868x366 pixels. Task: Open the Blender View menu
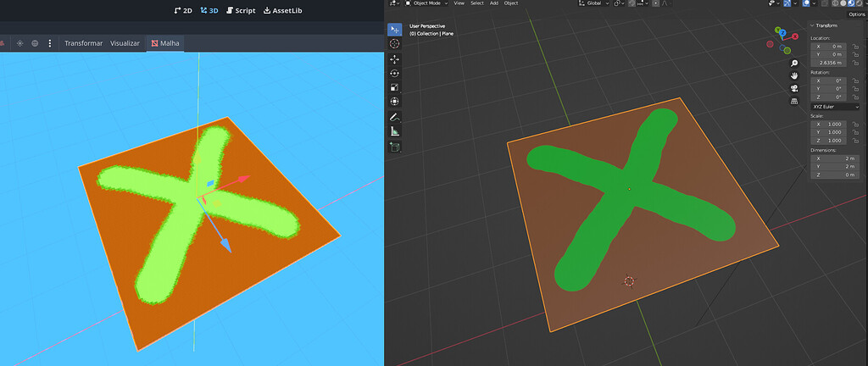(459, 3)
